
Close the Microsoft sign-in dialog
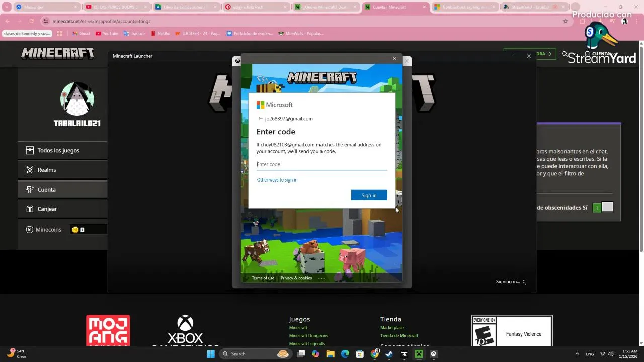(x=394, y=59)
